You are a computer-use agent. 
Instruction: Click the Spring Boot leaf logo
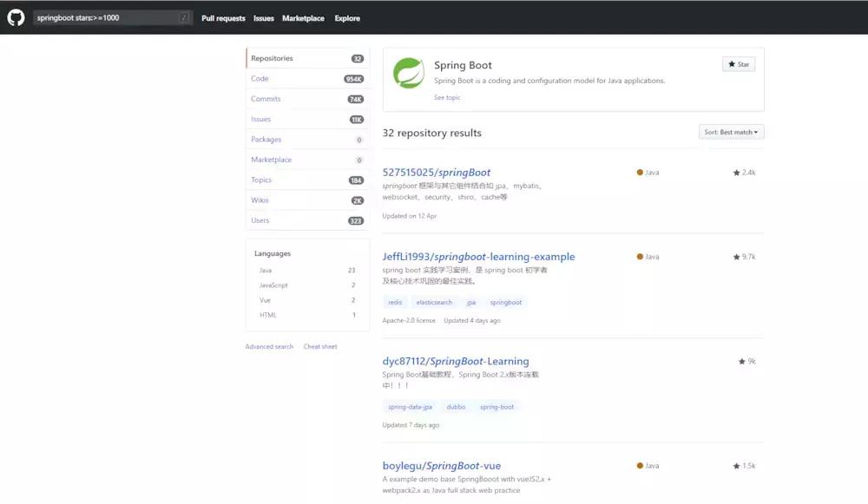[x=408, y=73]
